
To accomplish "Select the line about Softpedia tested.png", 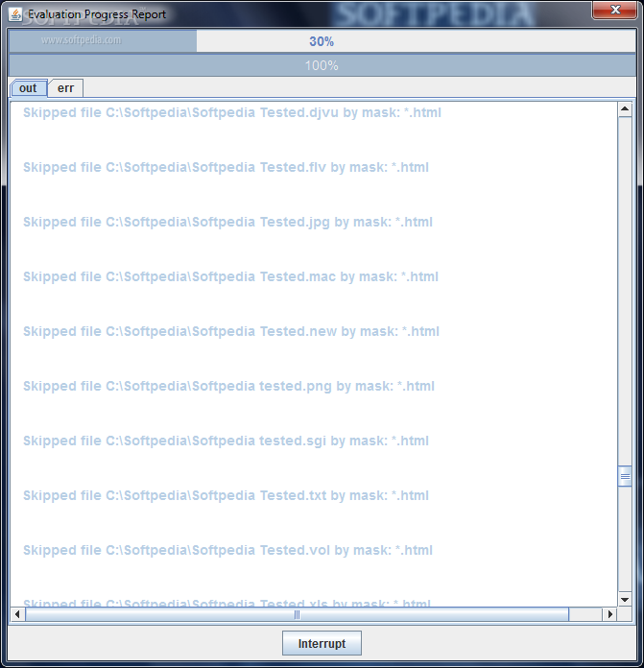I will tap(228, 387).
